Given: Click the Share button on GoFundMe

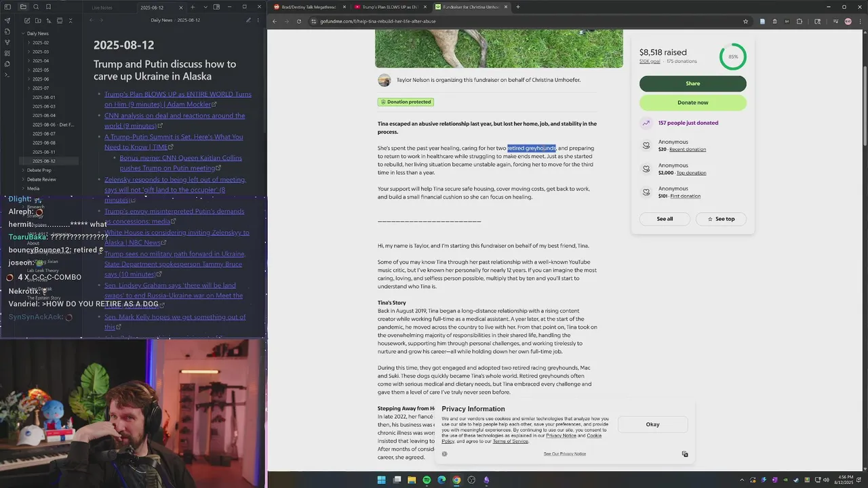Looking at the screenshot, I should click(x=692, y=83).
